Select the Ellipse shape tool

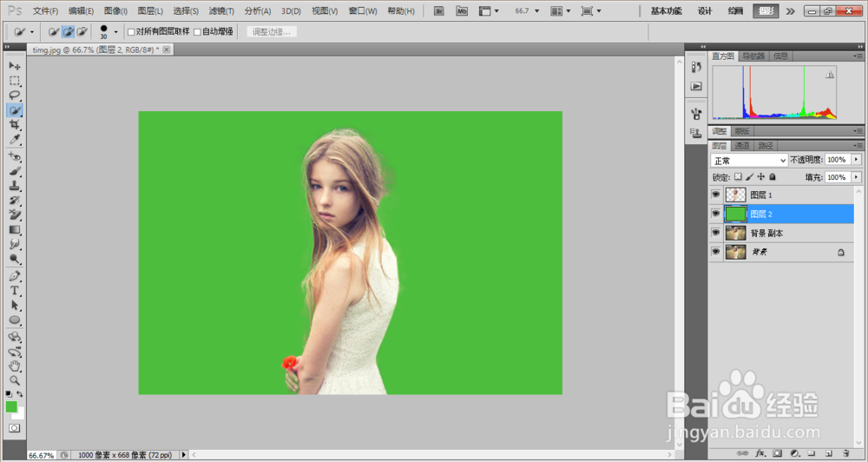point(15,320)
